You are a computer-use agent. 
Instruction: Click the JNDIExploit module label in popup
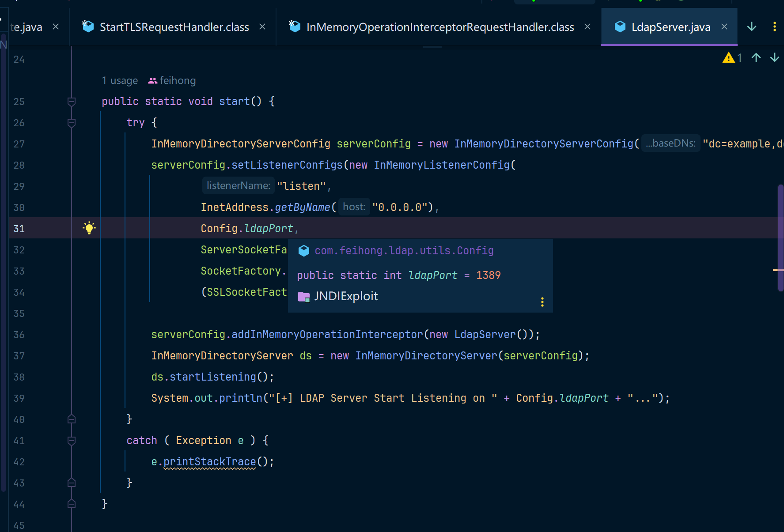pos(346,296)
